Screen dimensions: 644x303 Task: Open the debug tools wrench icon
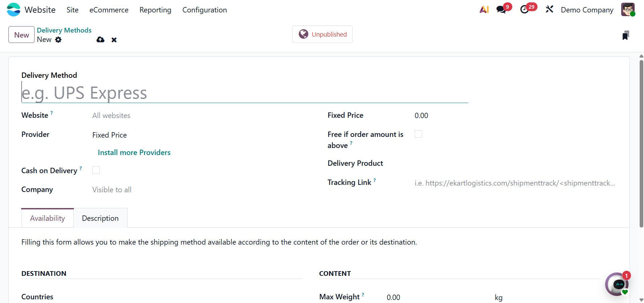[549, 9]
